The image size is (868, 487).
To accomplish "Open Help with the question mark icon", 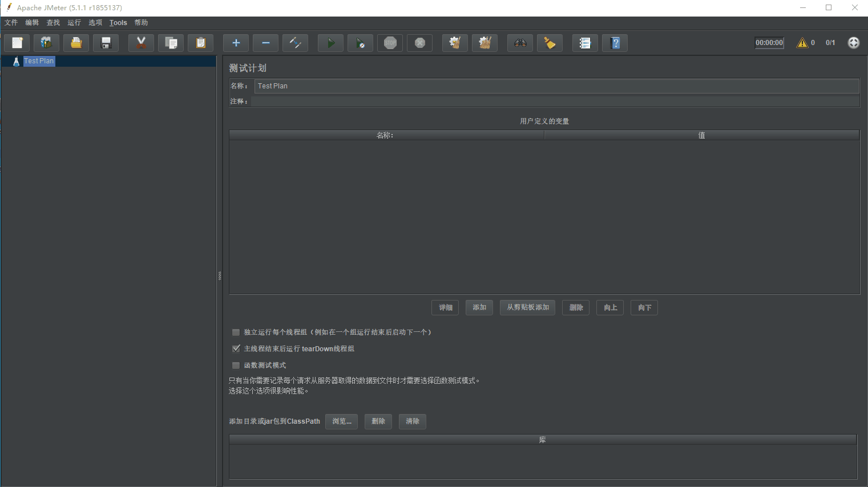I will click(615, 43).
